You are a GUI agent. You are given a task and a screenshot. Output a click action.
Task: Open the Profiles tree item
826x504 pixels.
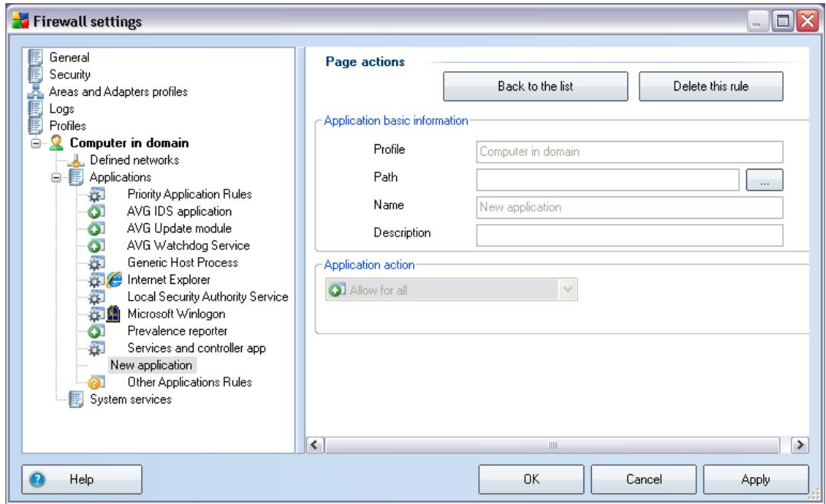[x=68, y=125]
